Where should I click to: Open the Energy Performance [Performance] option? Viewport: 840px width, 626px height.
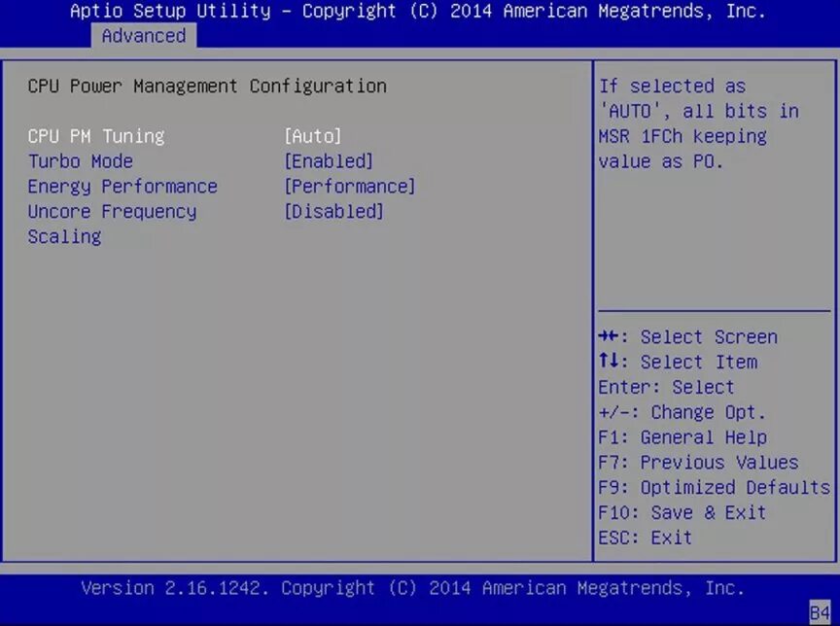coord(350,187)
